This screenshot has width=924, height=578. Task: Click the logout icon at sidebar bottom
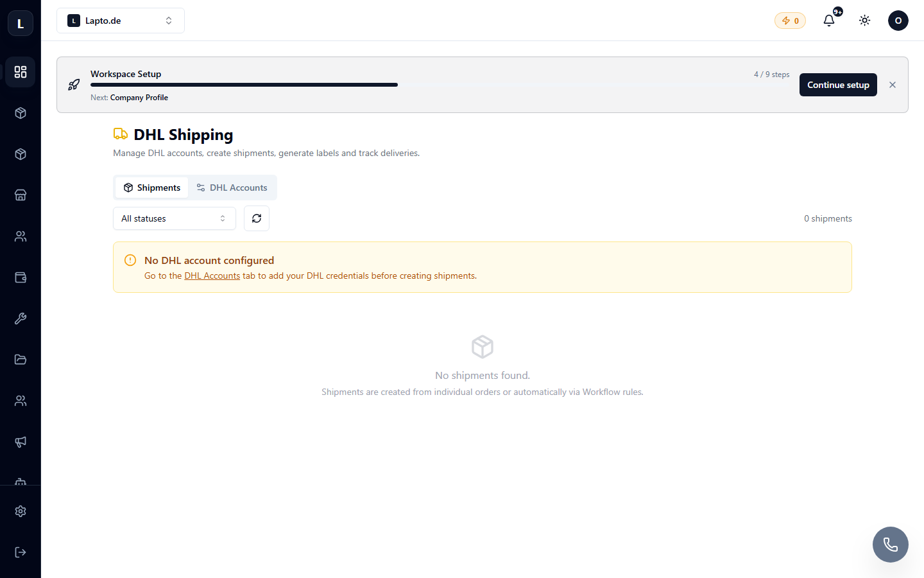tap(21, 552)
